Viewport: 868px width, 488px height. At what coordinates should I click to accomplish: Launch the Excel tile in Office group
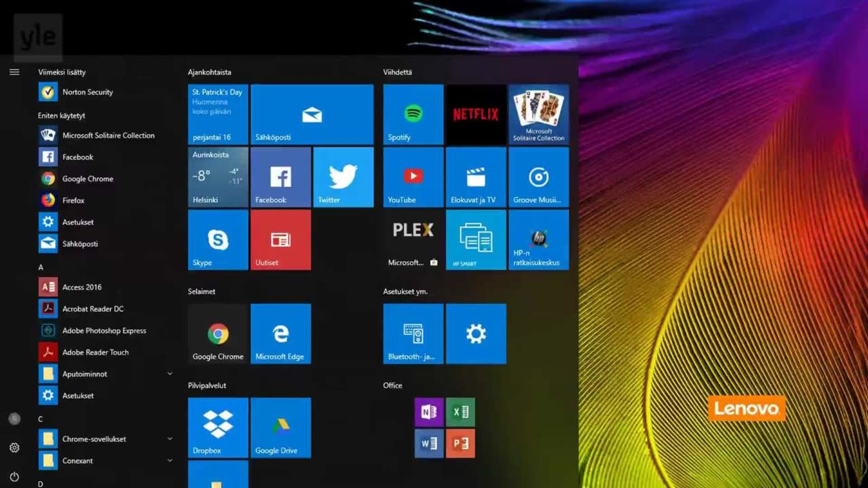point(460,412)
